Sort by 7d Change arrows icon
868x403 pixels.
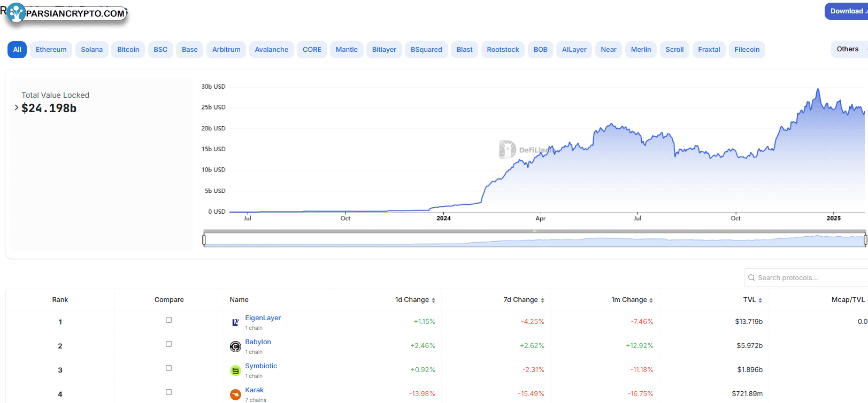click(x=542, y=300)
